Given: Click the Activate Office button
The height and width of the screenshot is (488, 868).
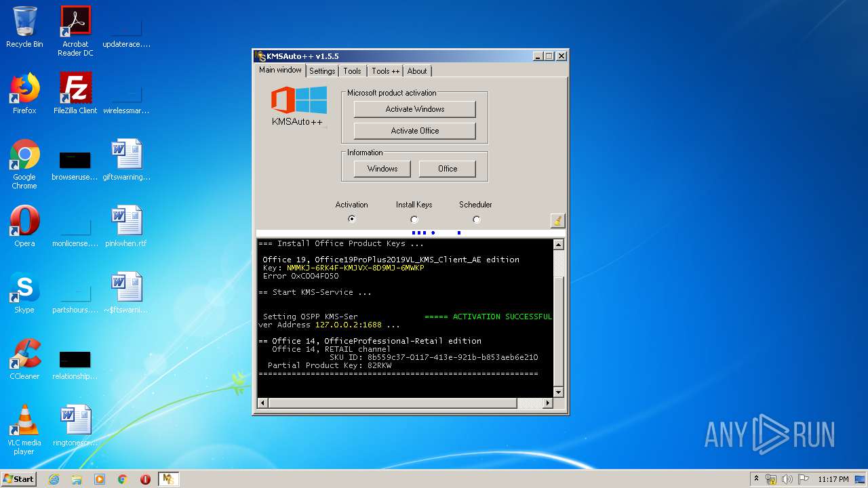Looking at the screenshot, I should point(415,131).
